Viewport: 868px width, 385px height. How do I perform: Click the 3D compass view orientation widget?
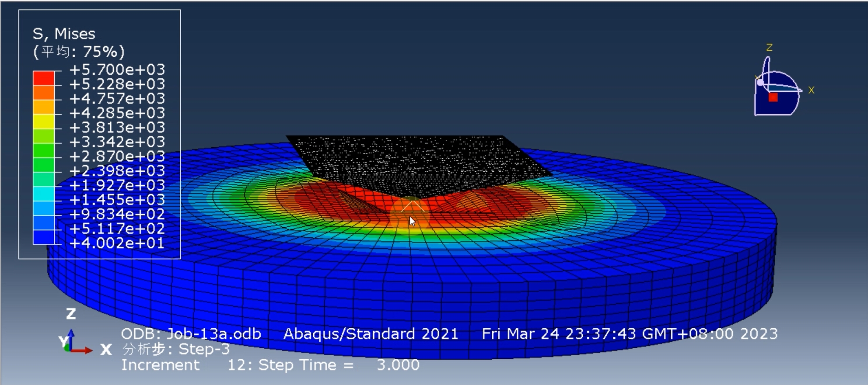778,87
